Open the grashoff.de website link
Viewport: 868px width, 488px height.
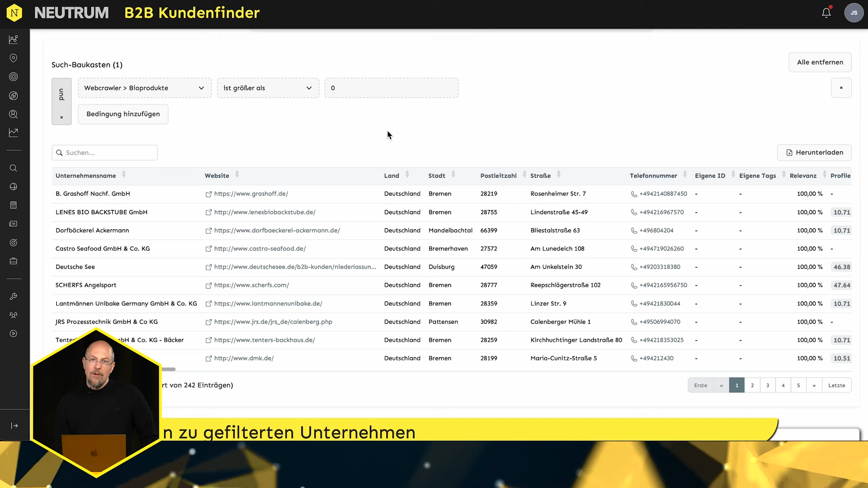click(x=251, y=194)
